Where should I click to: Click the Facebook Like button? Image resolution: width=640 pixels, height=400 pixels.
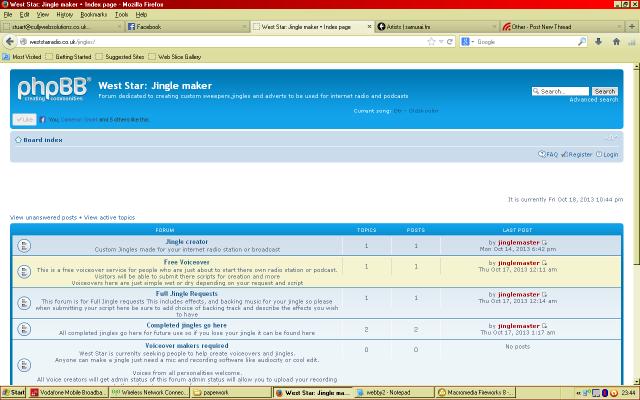pos(24,119)
